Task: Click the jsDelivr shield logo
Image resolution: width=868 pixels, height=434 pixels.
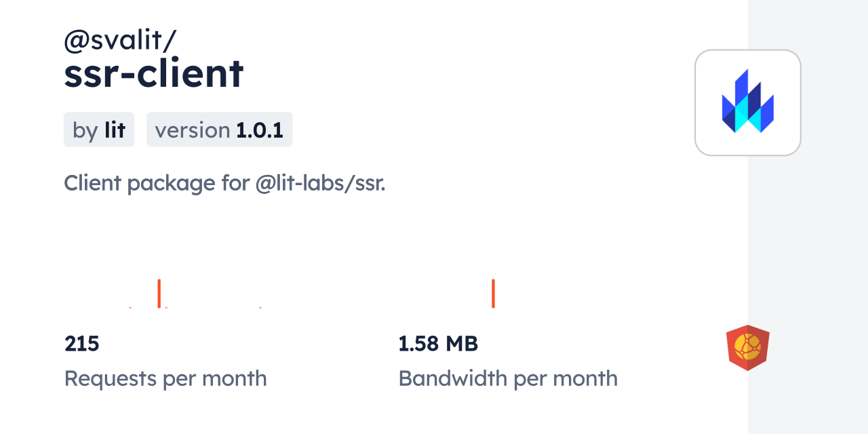Action: tap(747, 348)
